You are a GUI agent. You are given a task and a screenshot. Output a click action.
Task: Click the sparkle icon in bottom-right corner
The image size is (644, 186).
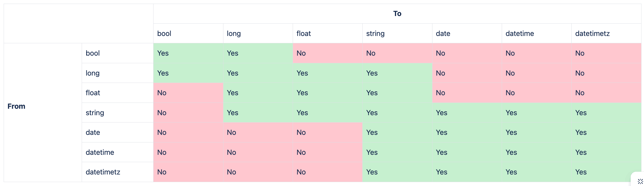[640, 181]
